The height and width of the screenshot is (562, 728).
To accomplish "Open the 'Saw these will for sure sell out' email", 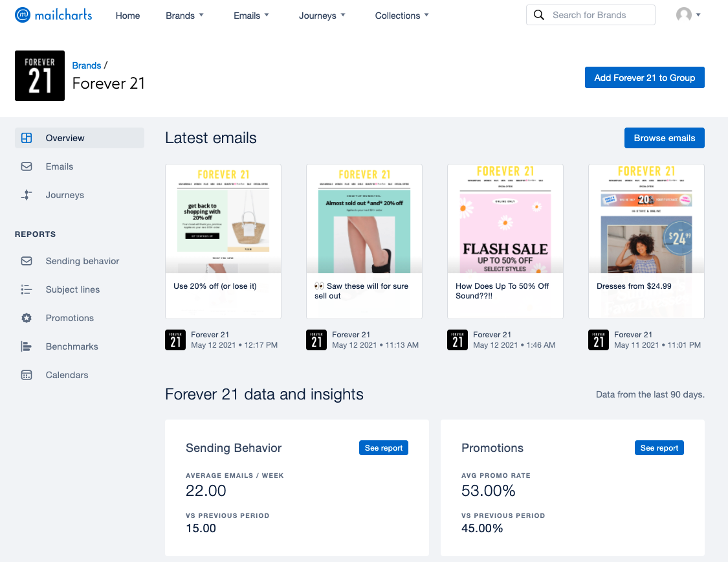I will click(x=364, y=241).
